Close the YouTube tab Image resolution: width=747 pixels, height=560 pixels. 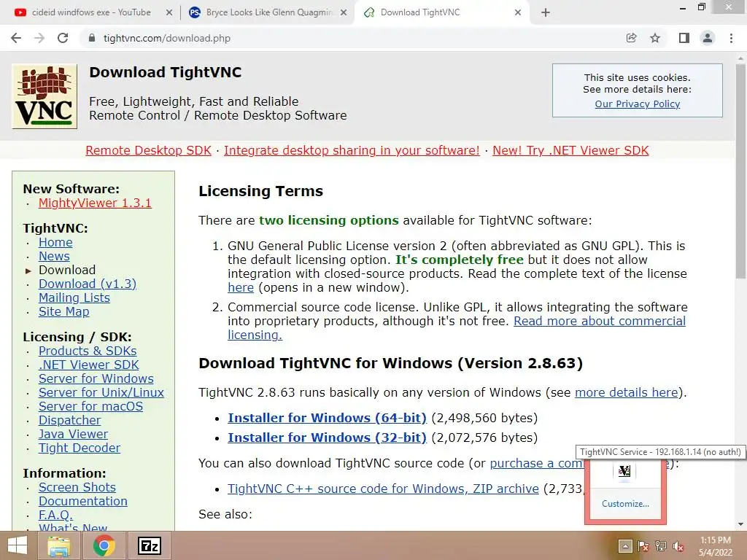point(169,13)
